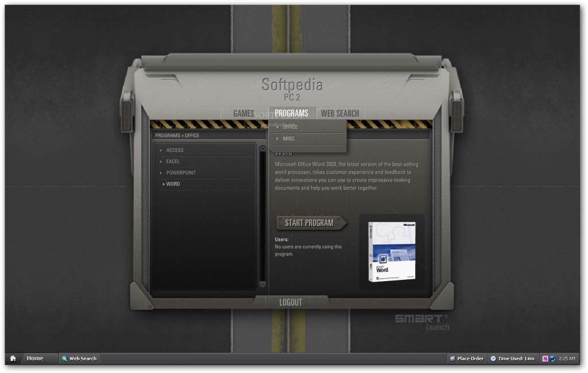Click the Place Order icon
Viewport: 588px width, 373px height.
click(452, 359)
